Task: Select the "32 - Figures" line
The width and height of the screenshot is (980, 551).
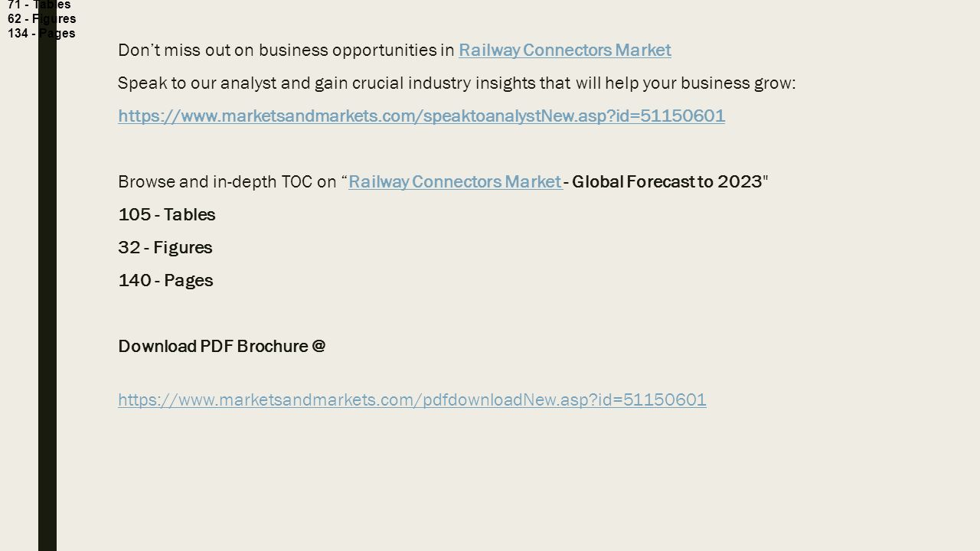Action: point(165,248)
